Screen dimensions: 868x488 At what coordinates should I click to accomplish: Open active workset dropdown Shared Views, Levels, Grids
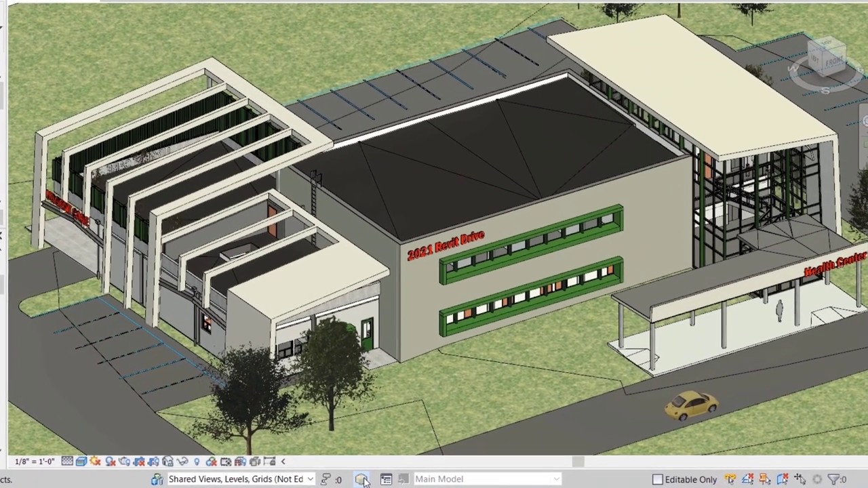tap(241, 479)
